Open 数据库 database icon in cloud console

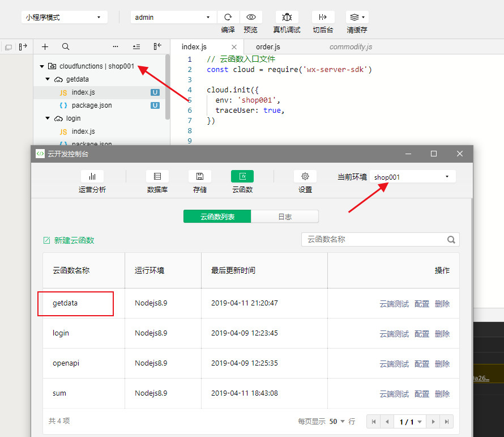[x=157, y=176]
